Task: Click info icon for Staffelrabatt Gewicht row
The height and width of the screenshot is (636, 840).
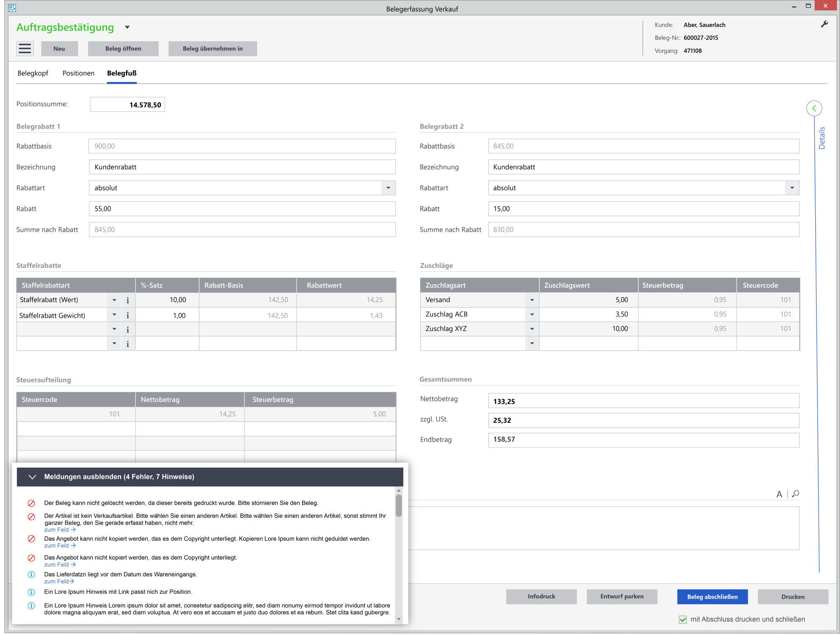Action: (128, 315)
